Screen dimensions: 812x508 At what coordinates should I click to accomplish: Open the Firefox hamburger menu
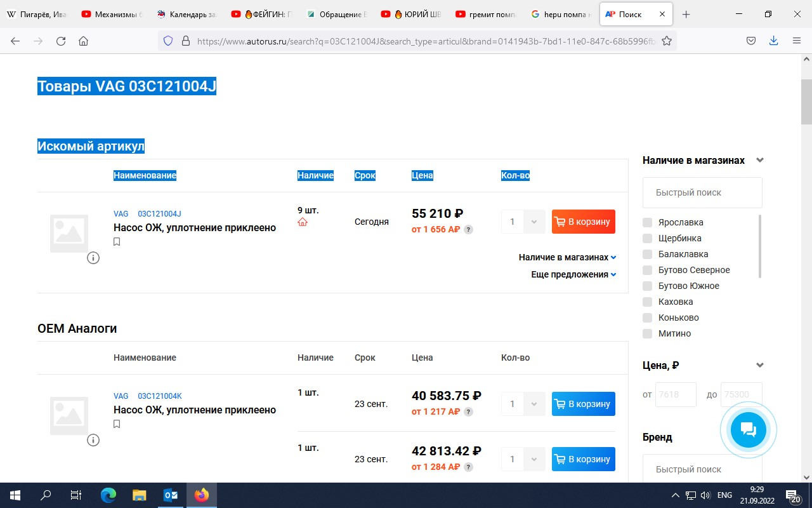pyautogui.click(x=797, y=41)
